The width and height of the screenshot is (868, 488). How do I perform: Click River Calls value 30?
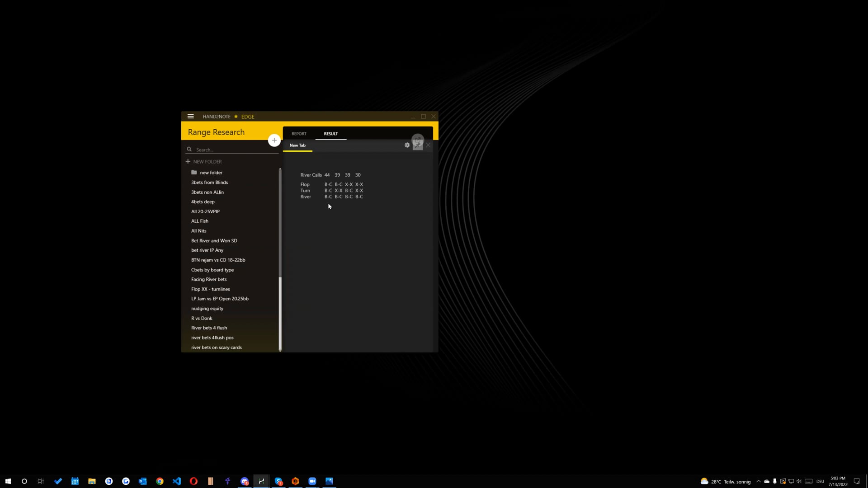tap(358, 175)
